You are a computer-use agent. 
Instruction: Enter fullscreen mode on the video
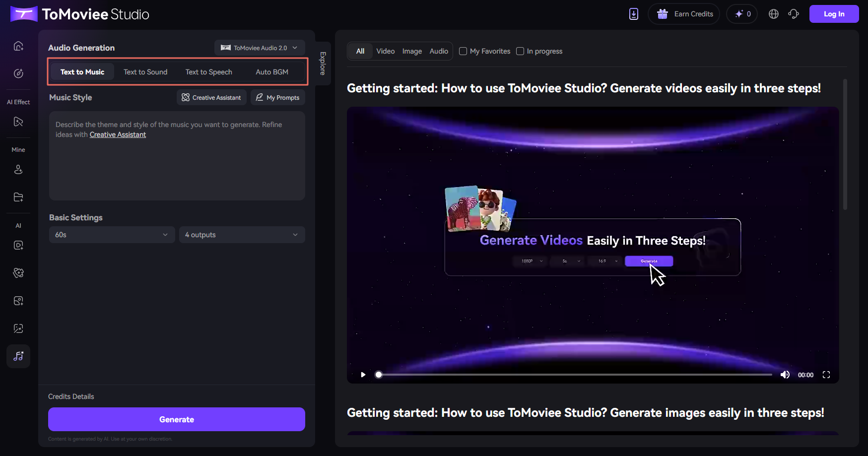pos(826,375)
